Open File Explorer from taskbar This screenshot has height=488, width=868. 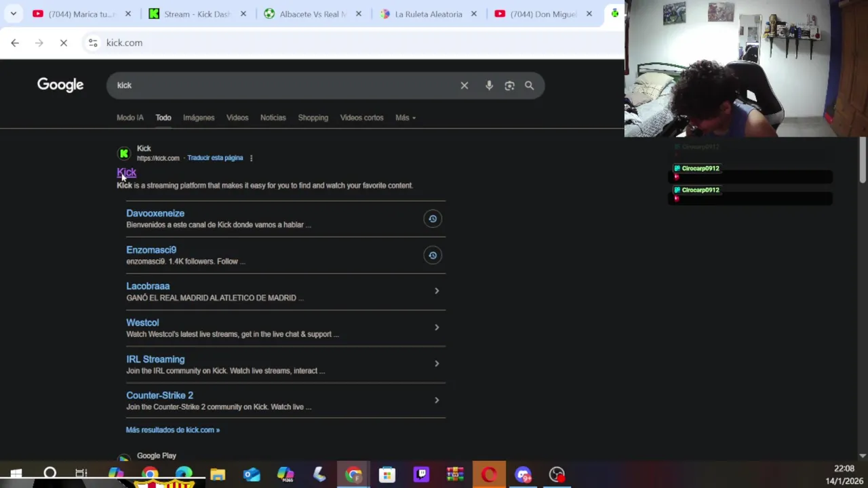[x=218, y=474]
